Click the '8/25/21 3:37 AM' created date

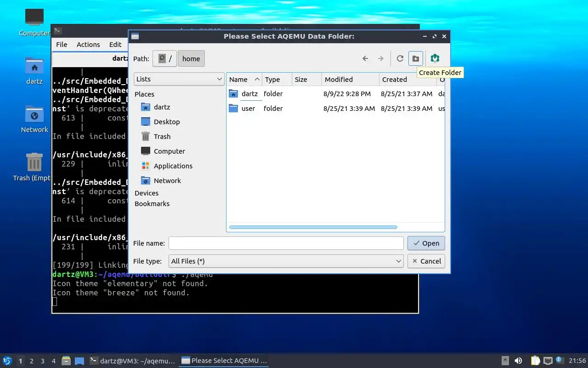pos(407,94)
